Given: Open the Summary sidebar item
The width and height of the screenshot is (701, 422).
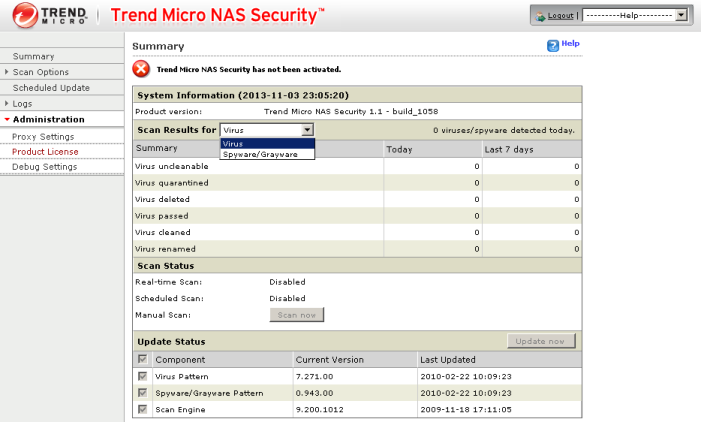Looking at the screenshot, I should 34,56.
